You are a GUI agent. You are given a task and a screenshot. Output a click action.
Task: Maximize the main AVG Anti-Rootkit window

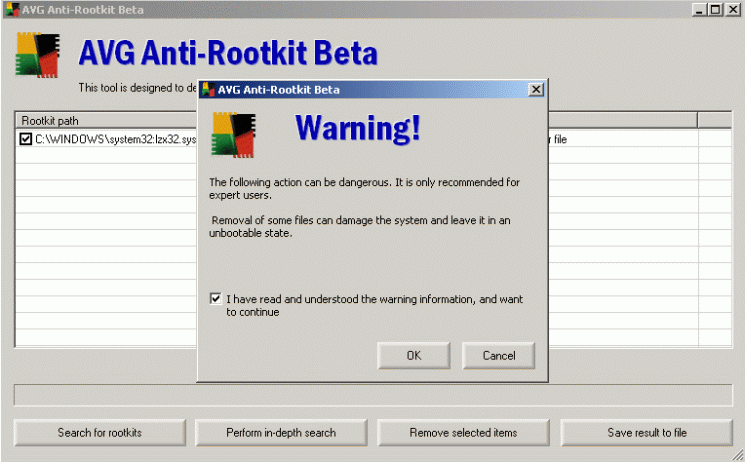pyautogui.click(x=716, y=10)
